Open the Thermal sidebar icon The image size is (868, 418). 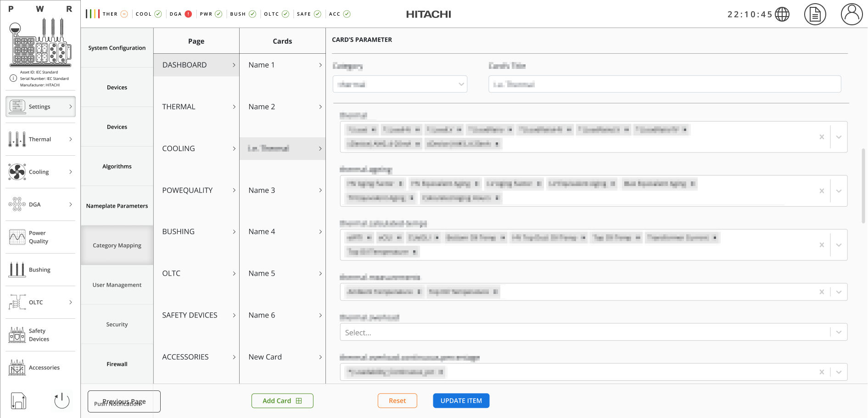click(17, 139)
